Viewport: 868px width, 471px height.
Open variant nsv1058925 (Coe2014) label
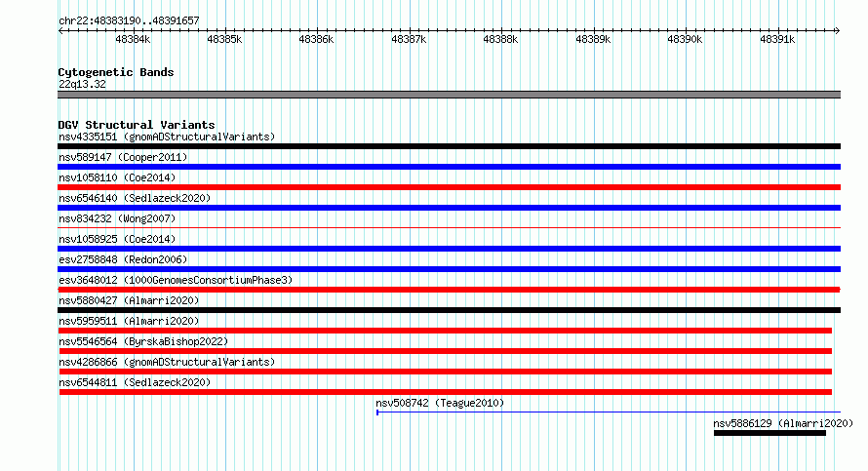[x=117, y=239]
